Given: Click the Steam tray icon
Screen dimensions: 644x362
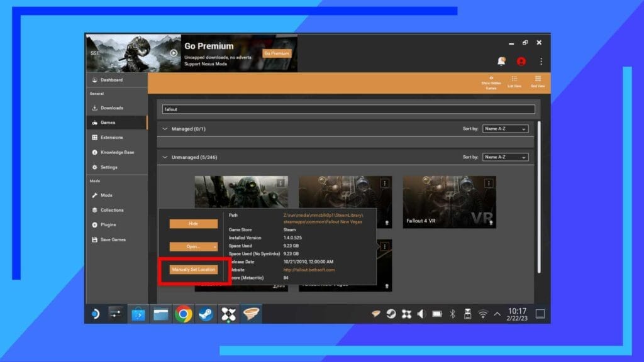Looking at the screenshot, I should click(x=391, y=314).
